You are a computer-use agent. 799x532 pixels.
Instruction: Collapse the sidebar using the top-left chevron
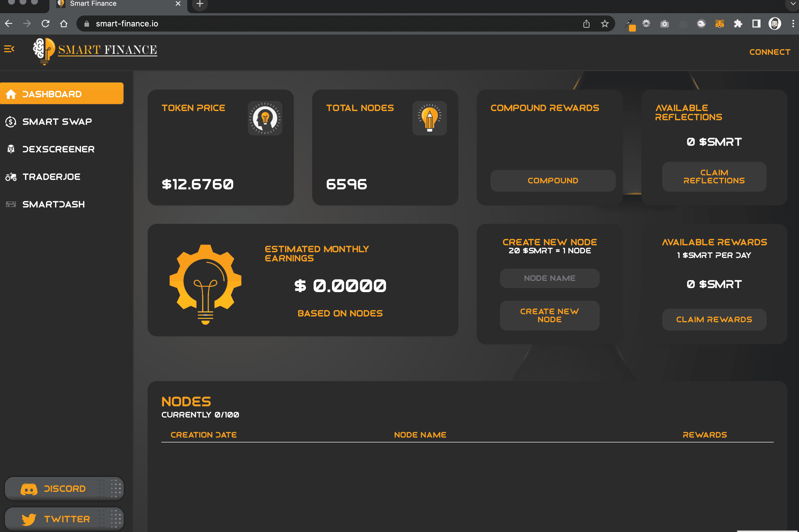(x=9, y=48)
